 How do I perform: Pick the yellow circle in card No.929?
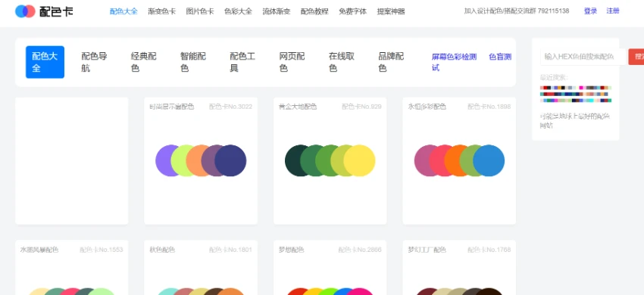point(360,160)
